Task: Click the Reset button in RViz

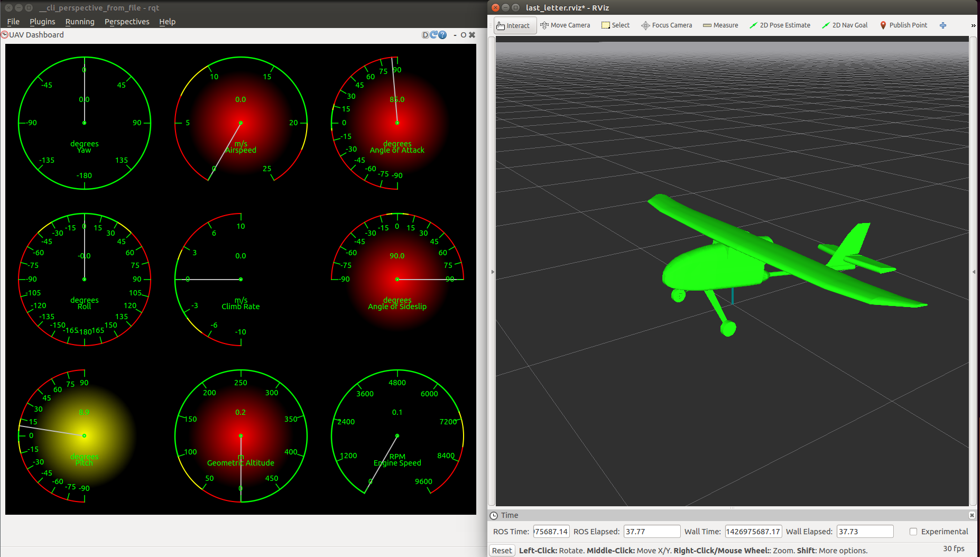Action: pyautogui.click(x=502, y=551)
